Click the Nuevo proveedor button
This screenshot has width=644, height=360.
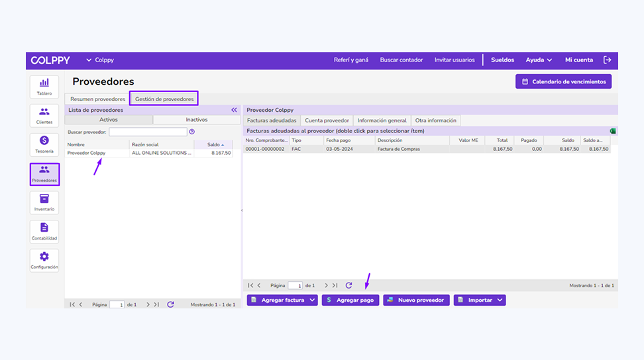(416, 300)
